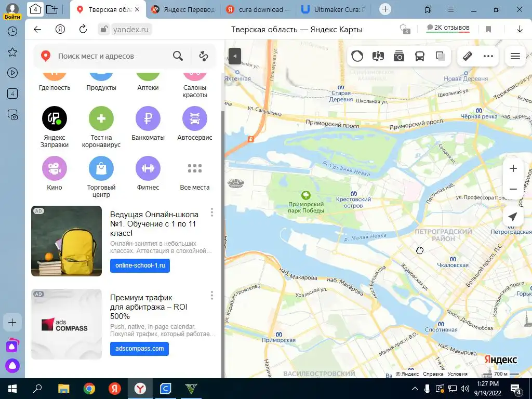This screenshot has width=532, height=399.
Task: Choose the Автосервис category icon
Action: [x=195, y=118]
